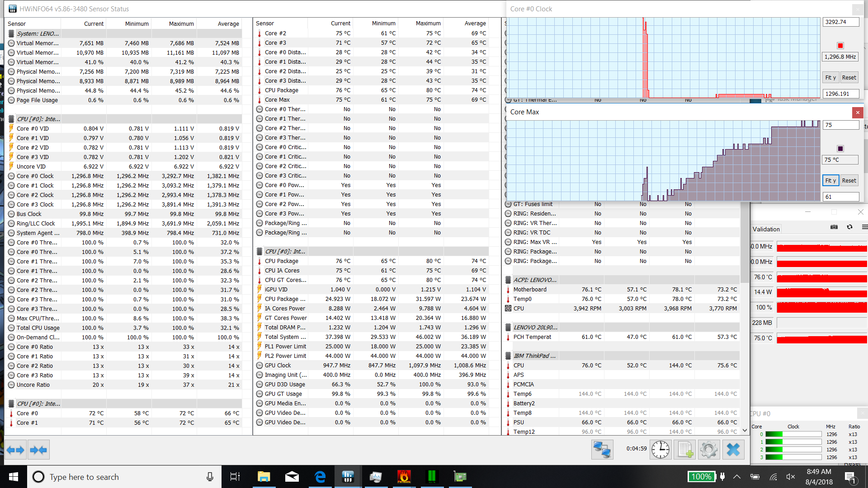The height and width of the screenshot is (488, 868).
Task: Show hidden system tray icons chevron
Action: pos(737,477)
